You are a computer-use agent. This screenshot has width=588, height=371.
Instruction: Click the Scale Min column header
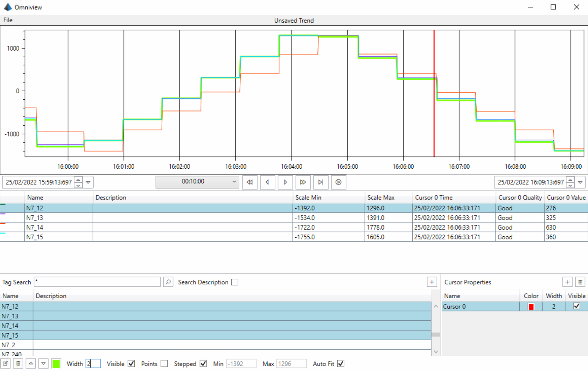[329, 197]
